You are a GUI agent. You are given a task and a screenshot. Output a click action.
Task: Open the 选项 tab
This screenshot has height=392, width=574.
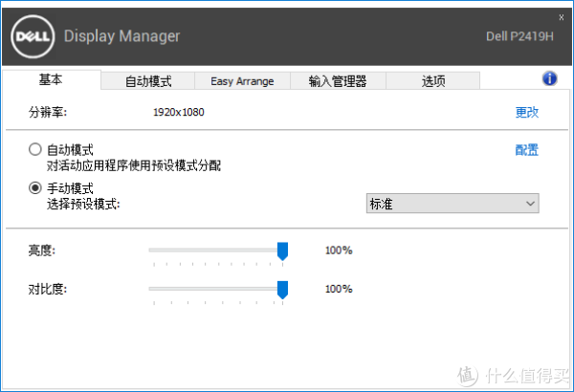click(433, 81)
